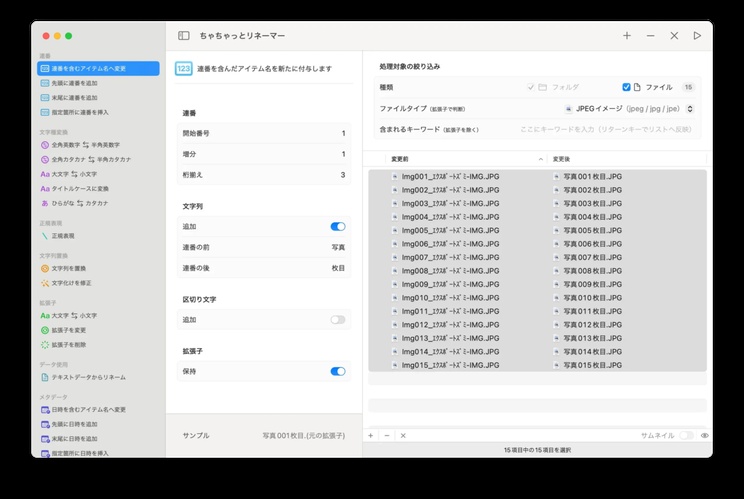This screenshot has height=499, width=744.
Task: Toggle the サムネイル thumbnail switch
Action: 686,435
